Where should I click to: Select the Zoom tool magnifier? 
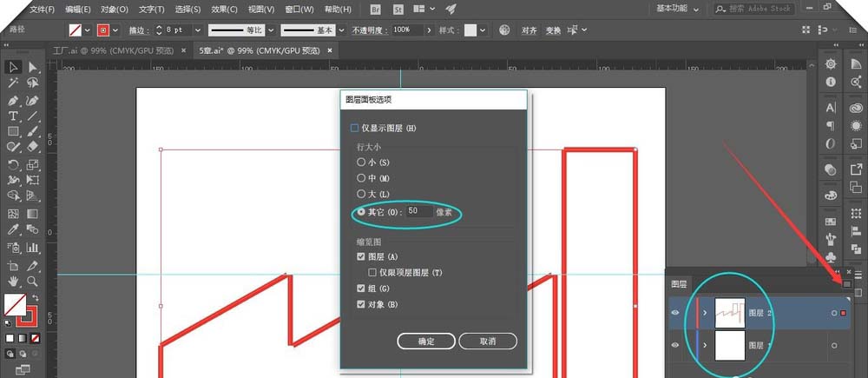click(x=32, y=281)
